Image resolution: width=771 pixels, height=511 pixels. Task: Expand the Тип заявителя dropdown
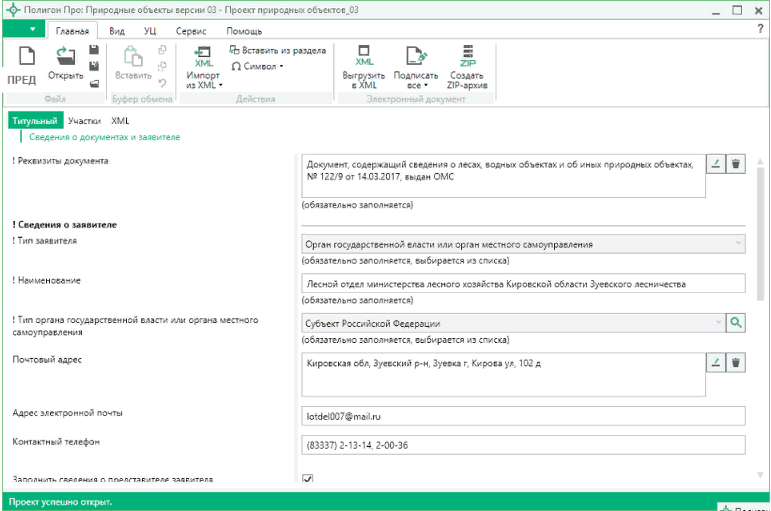click(x=738, y=243)
